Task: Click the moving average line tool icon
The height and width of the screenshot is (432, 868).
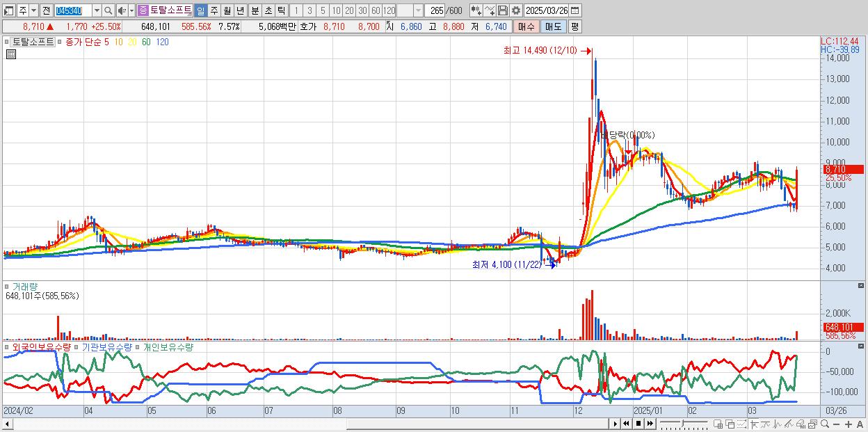Action: tap(765, 424)
